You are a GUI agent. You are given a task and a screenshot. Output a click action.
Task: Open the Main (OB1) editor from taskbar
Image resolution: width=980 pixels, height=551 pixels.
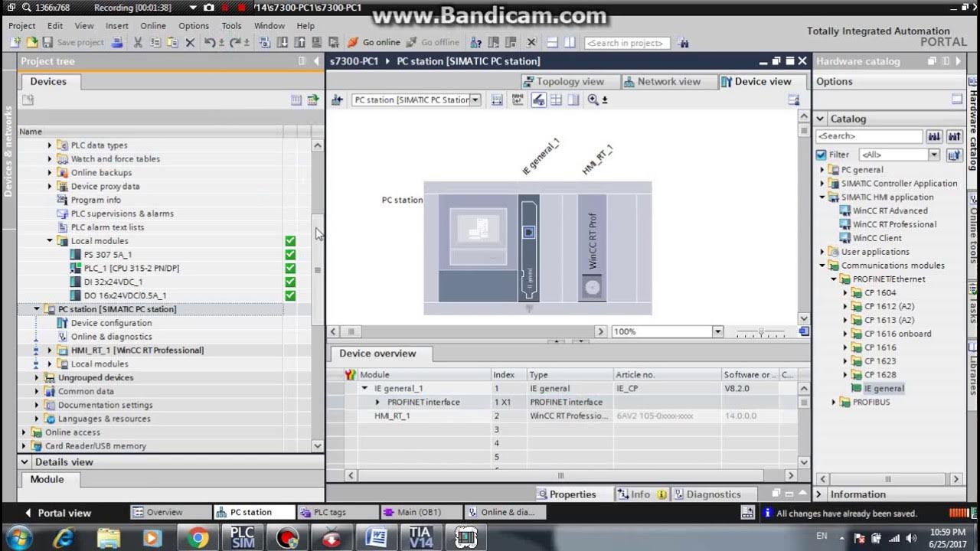pos(420,513)
